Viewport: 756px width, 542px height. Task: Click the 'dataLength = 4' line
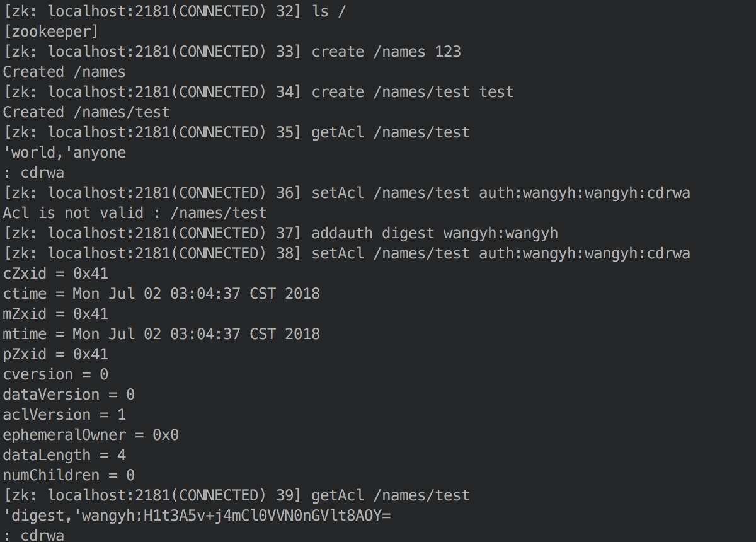point(64,455)
